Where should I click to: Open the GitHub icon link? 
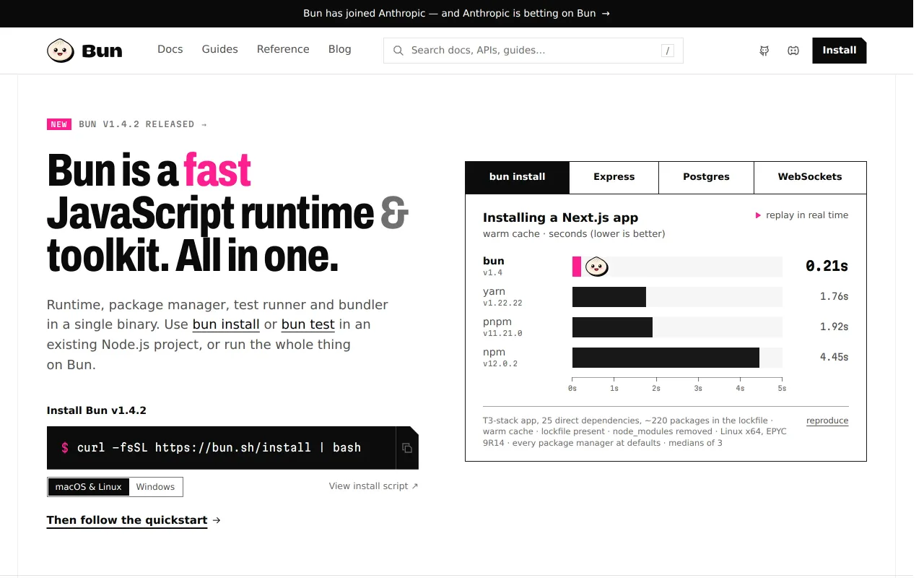764,51
